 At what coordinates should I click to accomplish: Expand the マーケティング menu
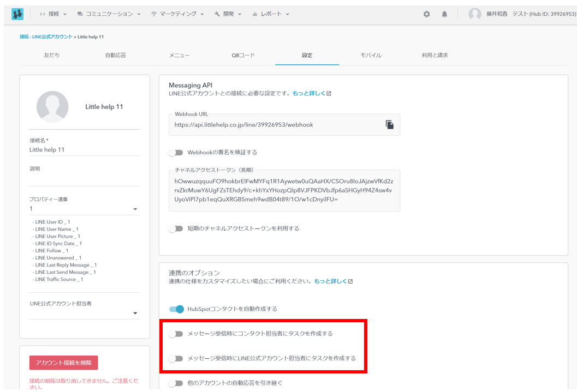[177, 14]
